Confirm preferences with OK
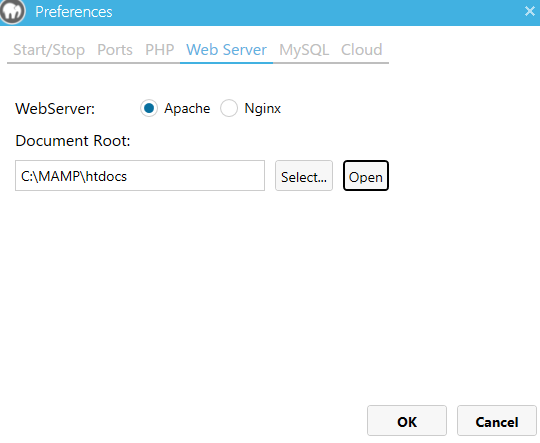Image resolution: width=540 pixels, height=443 pixels. pyautogui.click(x=407, y=421)
